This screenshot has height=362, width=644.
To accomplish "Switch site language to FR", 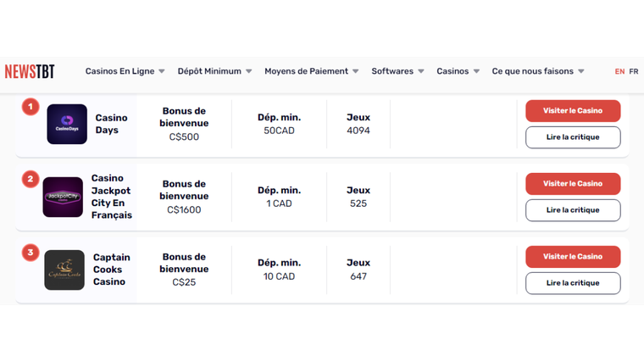I will coord(634,71).
